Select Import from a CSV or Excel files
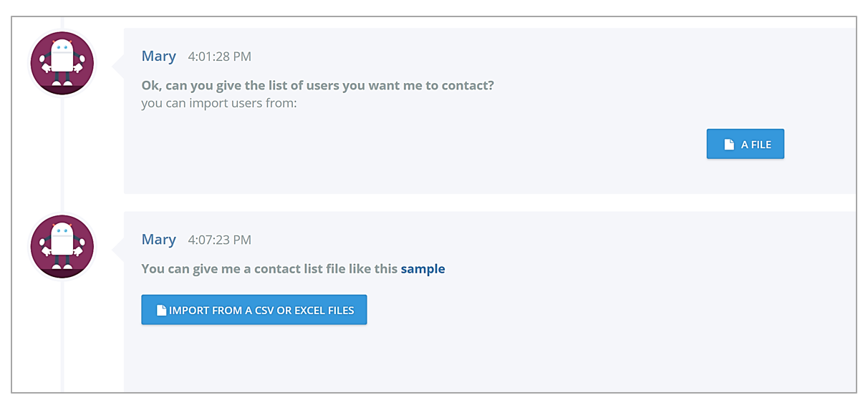The image size is (868, 405). point(254,310)
